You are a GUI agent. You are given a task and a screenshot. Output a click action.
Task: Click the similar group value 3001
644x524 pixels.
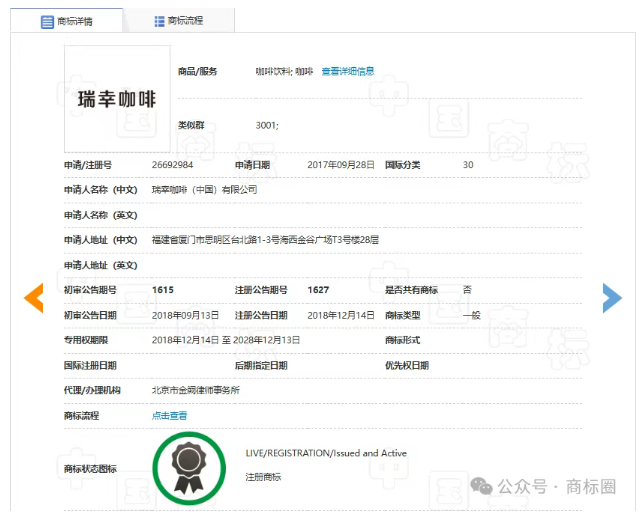[267, 125]
